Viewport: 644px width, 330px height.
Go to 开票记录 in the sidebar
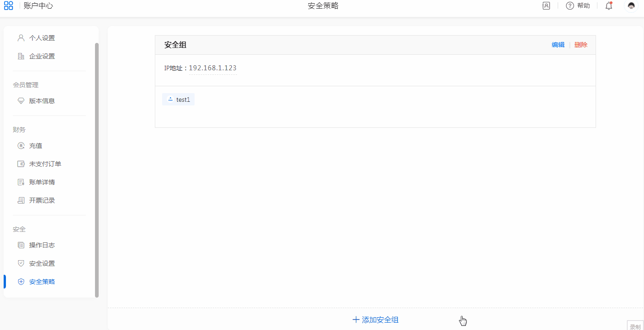tap(42, 200)
